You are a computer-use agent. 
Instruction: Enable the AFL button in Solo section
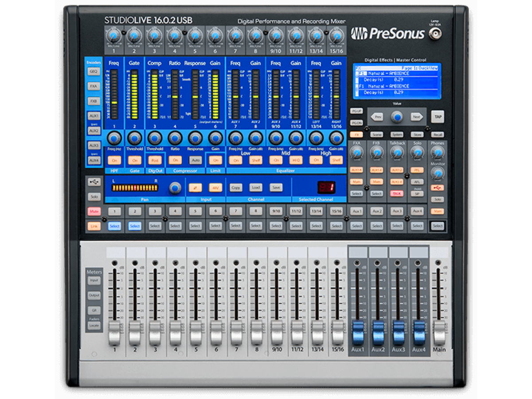[417, 182]
